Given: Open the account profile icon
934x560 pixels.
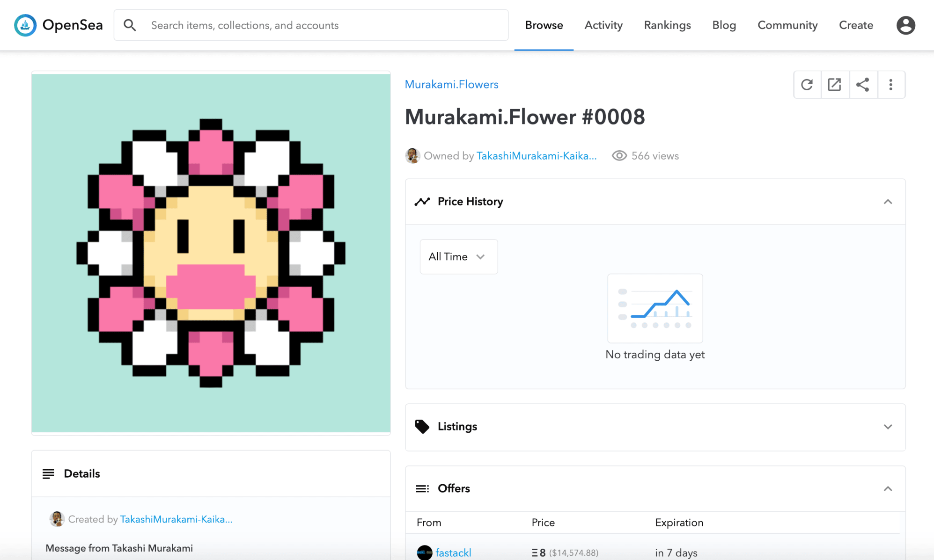Looking at the screenshot, I should coord(905,25).
